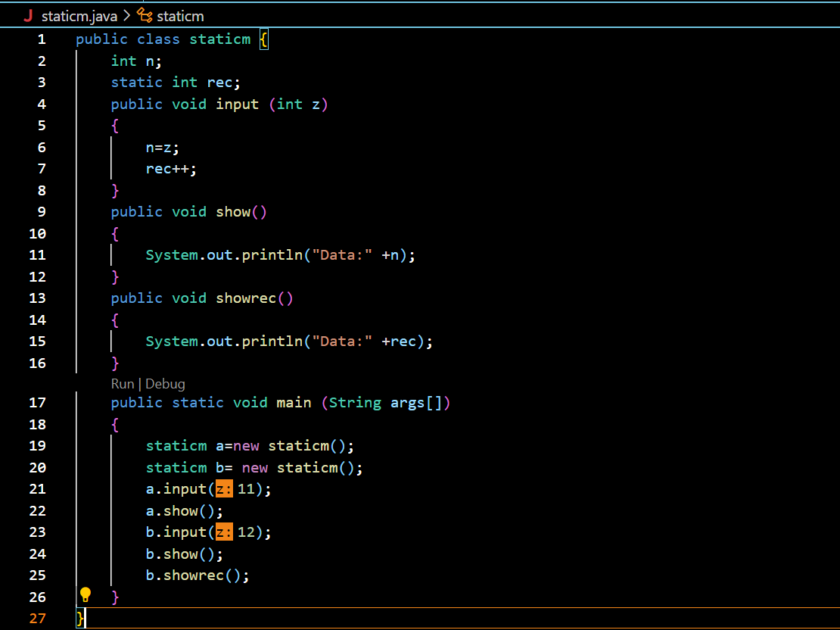Screen dimensions: 840x630
Task: Click the input method name on line 4
Action: coord(237,104)
